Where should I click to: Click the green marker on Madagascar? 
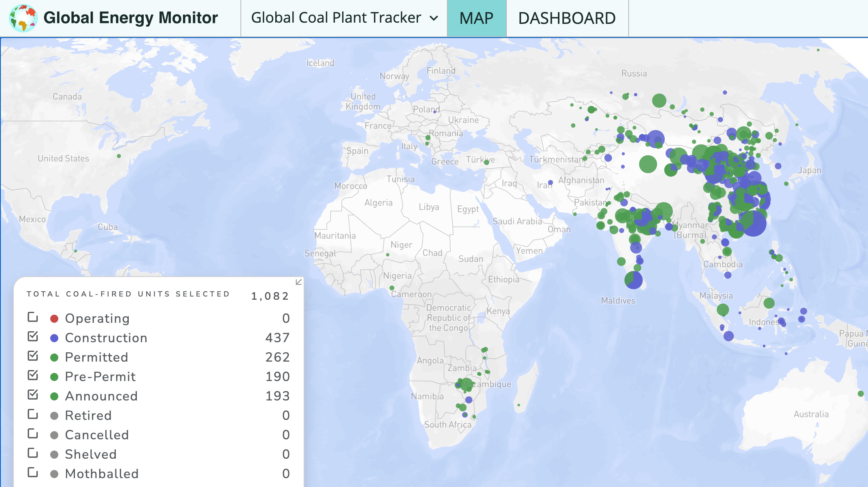[519, 405]
